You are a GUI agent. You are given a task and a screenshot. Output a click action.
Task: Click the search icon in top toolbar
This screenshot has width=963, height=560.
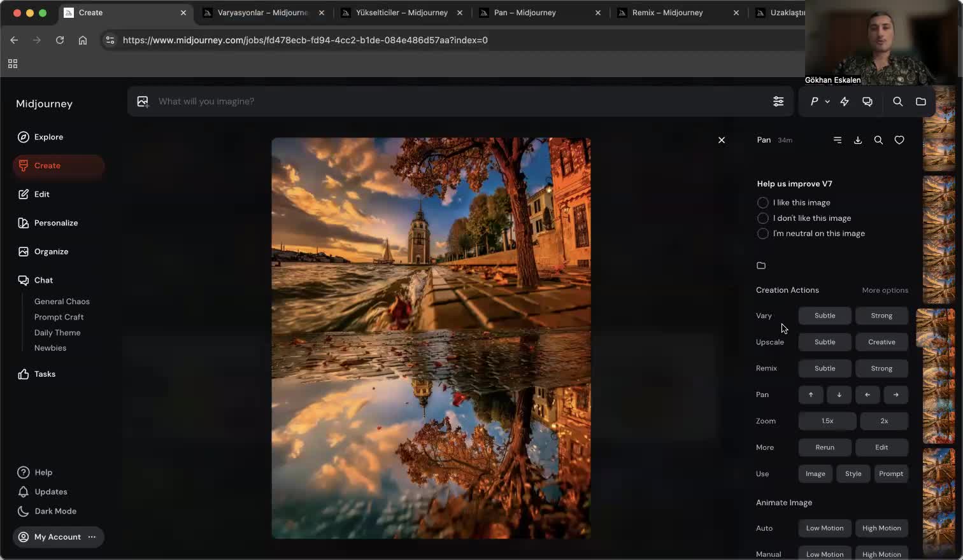pyautogui.click(x=898, y=101)
